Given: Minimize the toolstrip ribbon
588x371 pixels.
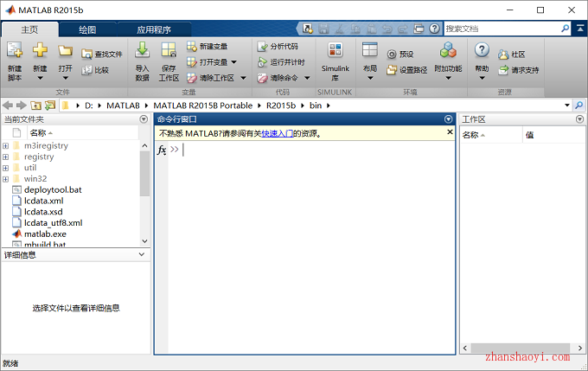Looking at the screenshot, I should pyautogui.click(x=579, y=29).
